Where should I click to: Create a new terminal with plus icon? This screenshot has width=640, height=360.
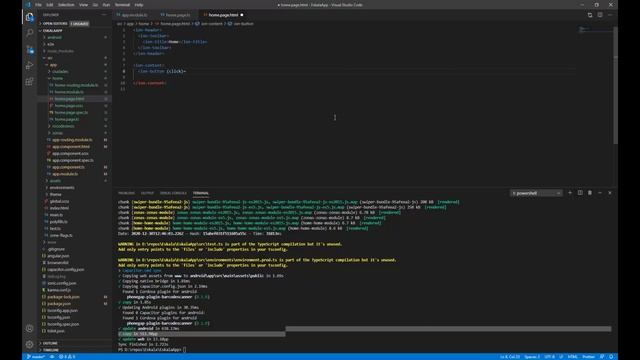(x=570, y=193)
